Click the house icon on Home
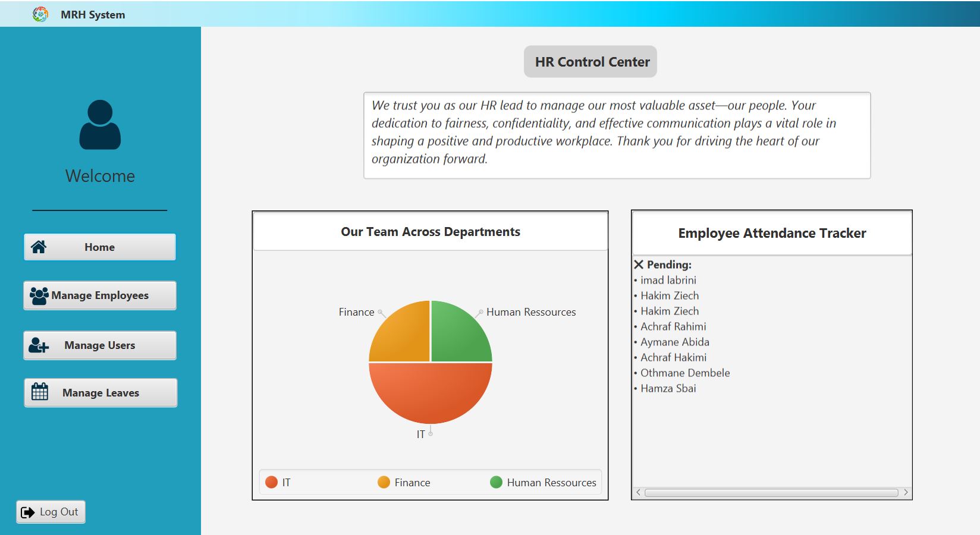The height and width of the screenshot is (535, 980). pyautogui.click(x=39, y=247)
